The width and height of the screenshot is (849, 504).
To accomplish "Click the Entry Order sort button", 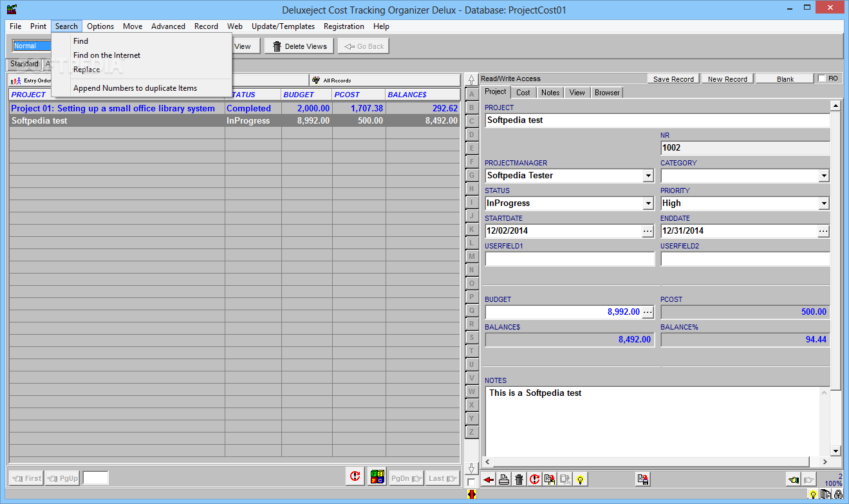I will pos(30,80).
